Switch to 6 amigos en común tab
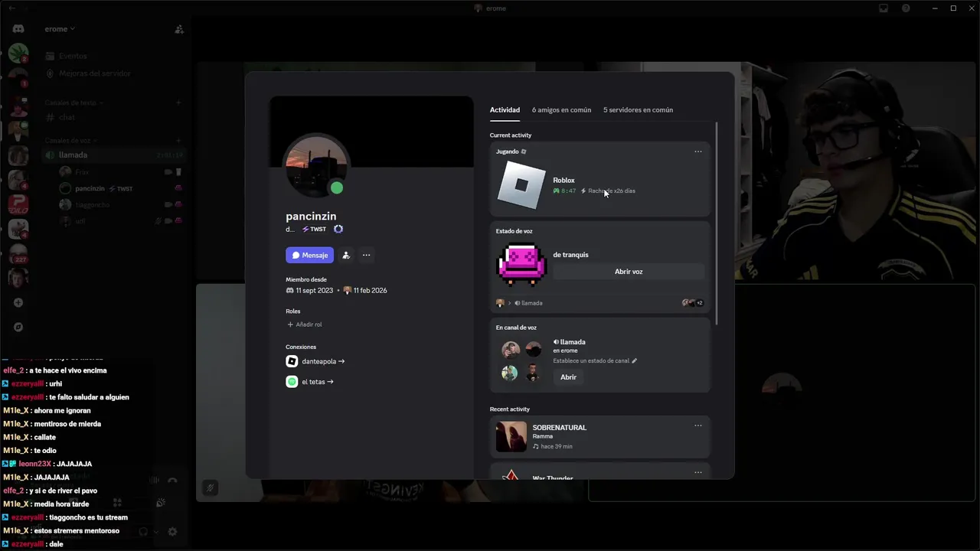The width and height of the screenshot is (980, 551). pyautogui.click(x=561, y=109)
